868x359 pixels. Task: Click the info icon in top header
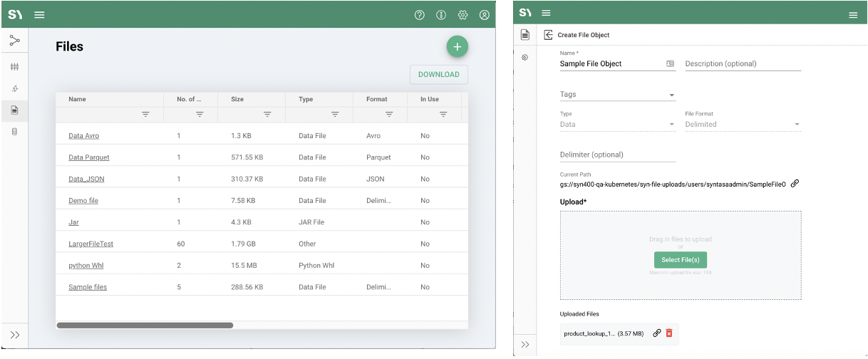coord(441,15)
